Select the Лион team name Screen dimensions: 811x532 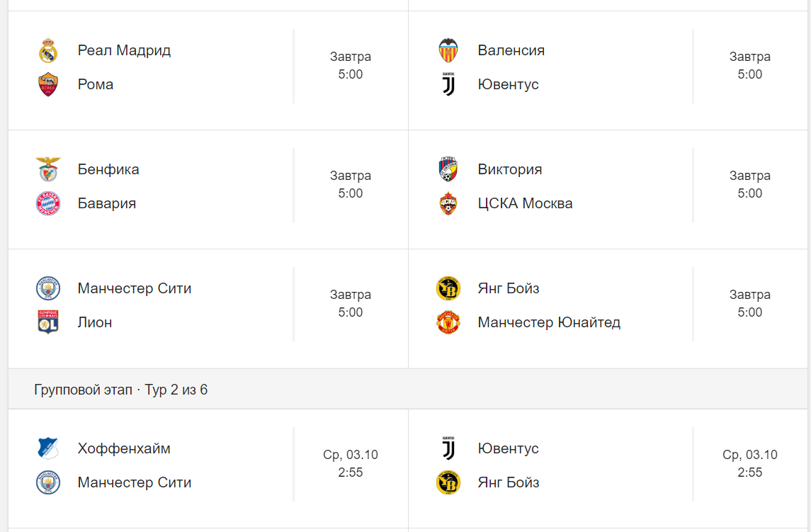click(95, 322)
